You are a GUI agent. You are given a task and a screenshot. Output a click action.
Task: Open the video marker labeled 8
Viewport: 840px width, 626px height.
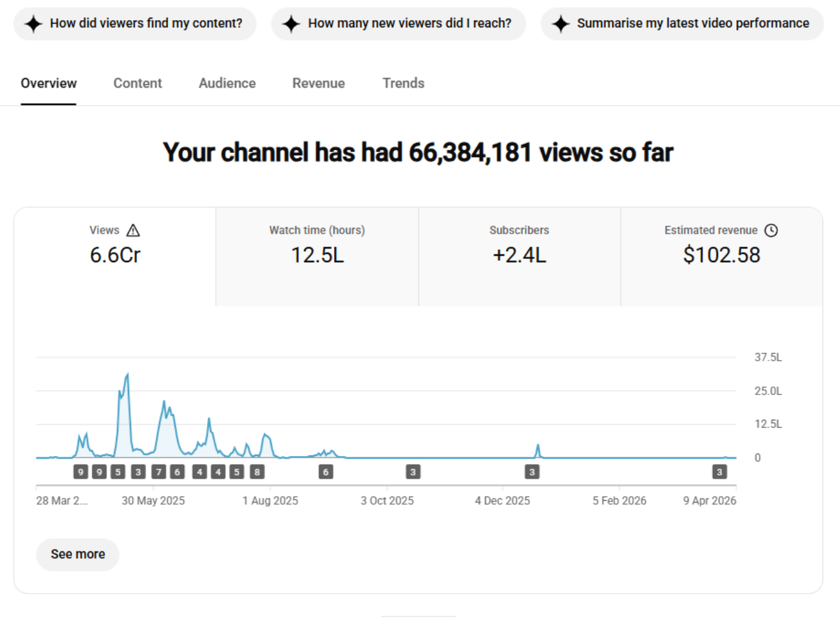(258, 472)
